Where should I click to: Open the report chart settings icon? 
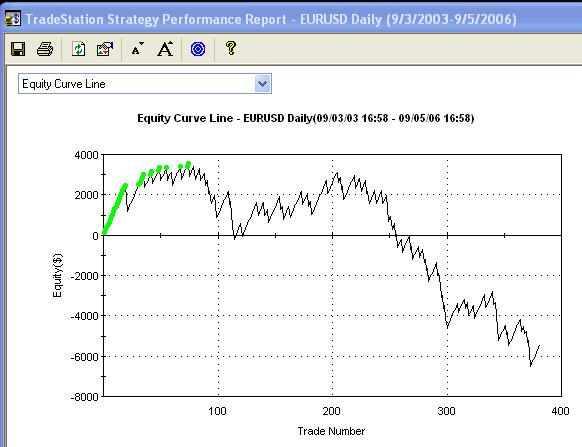click(105, 49)
